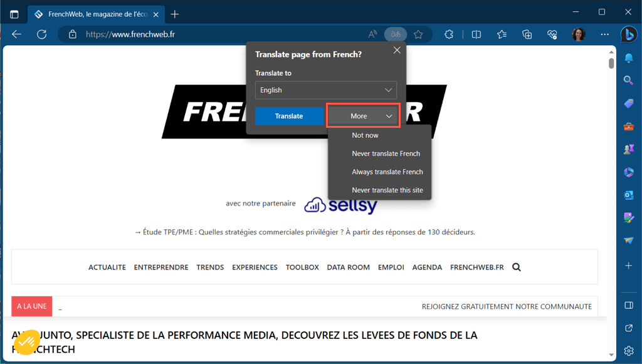The height and width of the screenshot is (364, 642).
Task: Close the translate popup dialog
Action: pyautogui.click(x=397, y=50)
